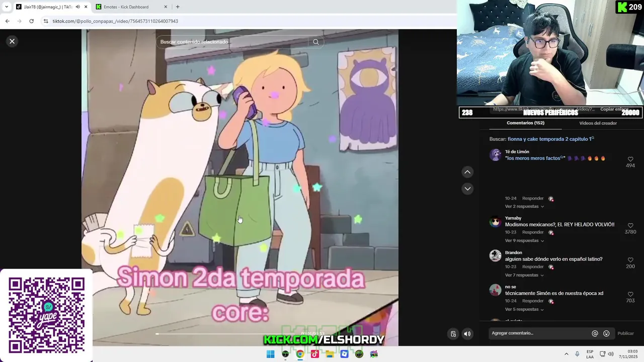Viewport: 644px width, 362px height.
Task: Click the search magnifier icon above the video
Action: (x=316, y=42)
